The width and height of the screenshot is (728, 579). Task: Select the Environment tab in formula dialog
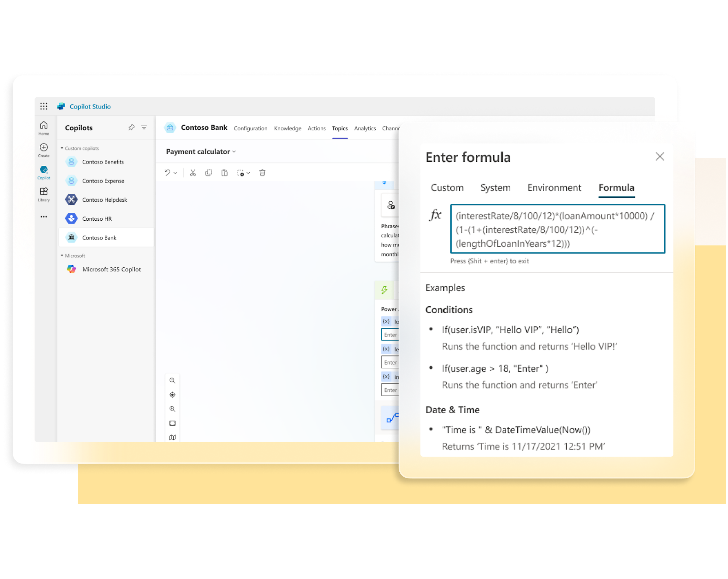(554, 188)
